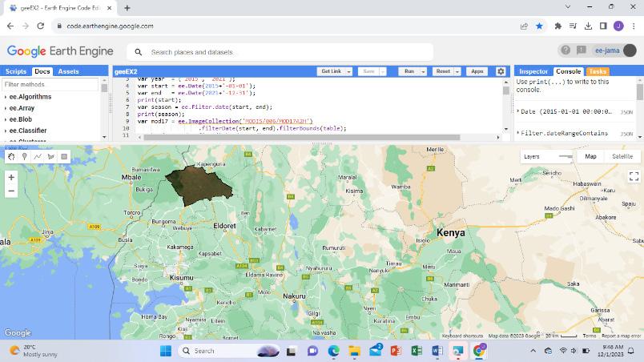The height and width of the screenshot is (362, 644).
Task: Click the code editor horizontal scrollbar
Action: click(x=302, y=137)
